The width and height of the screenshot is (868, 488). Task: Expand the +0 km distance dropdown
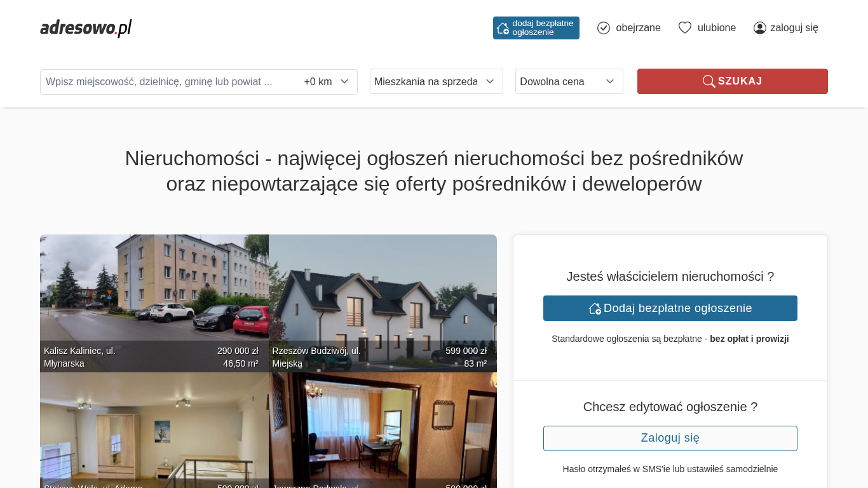(327, 82)
